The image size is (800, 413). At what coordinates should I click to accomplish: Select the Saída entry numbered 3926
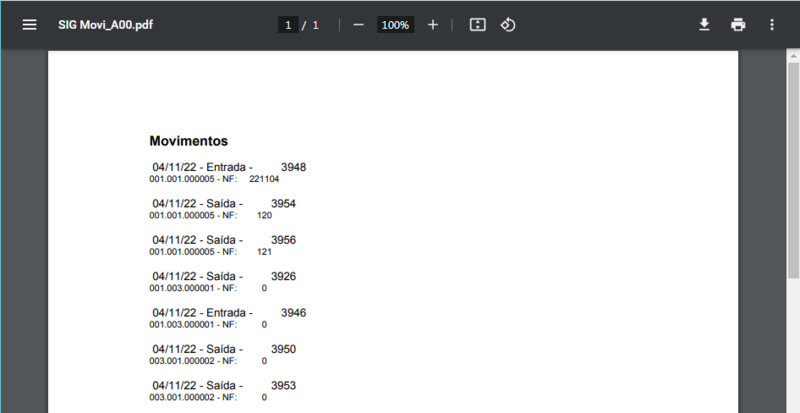[x=224, y=276]
